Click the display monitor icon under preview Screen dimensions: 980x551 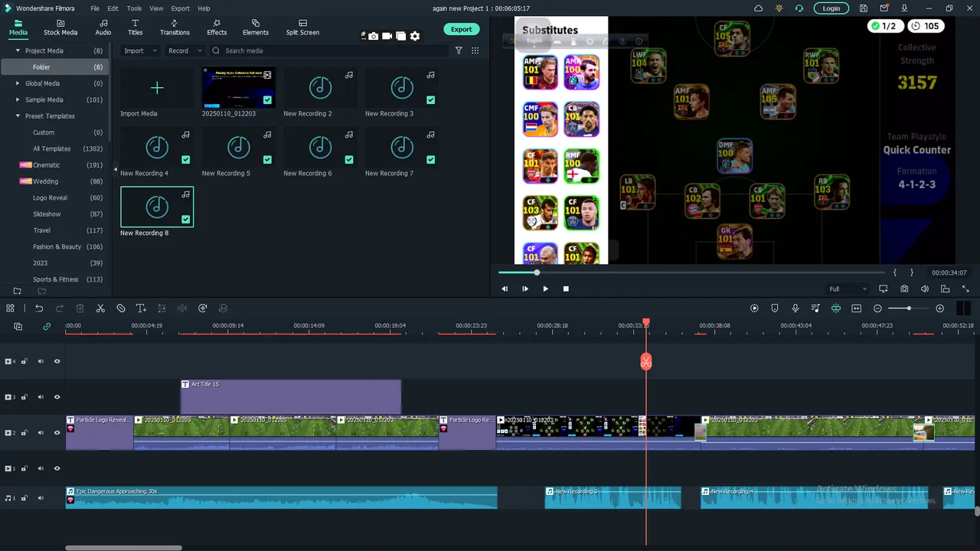[884, 289]
